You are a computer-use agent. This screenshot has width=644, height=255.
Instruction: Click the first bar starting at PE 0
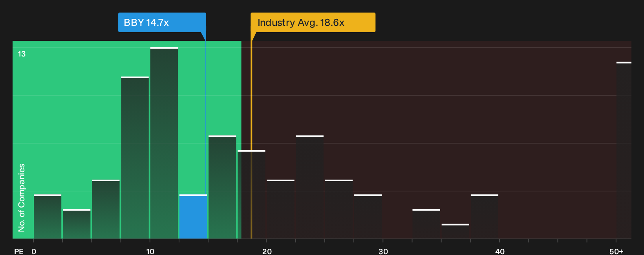pos(48,217)
